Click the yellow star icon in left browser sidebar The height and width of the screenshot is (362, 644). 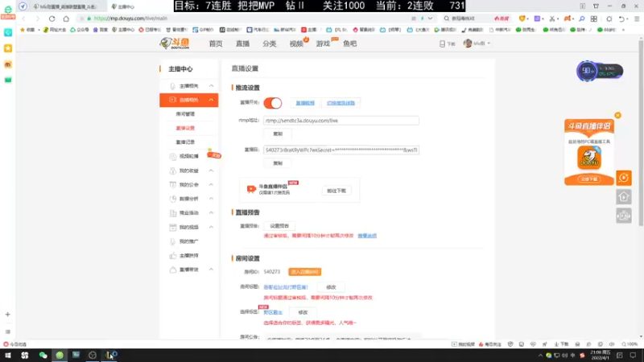[x=8, y=48]
